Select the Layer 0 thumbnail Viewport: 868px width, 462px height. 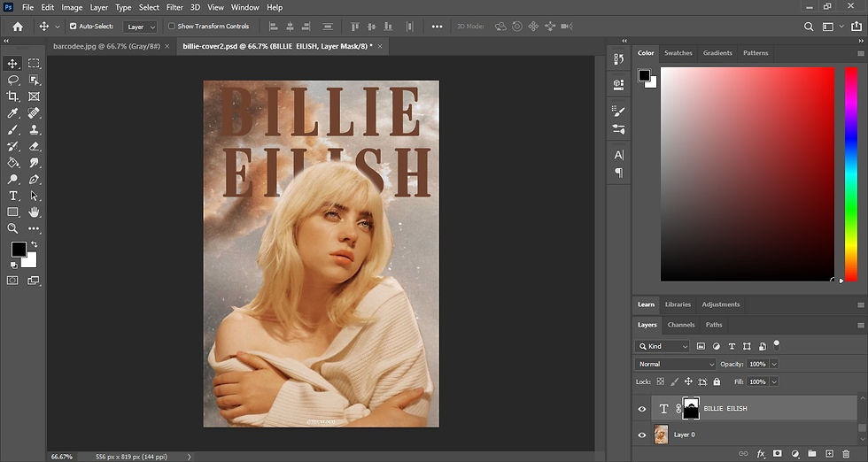pos(661,435)
